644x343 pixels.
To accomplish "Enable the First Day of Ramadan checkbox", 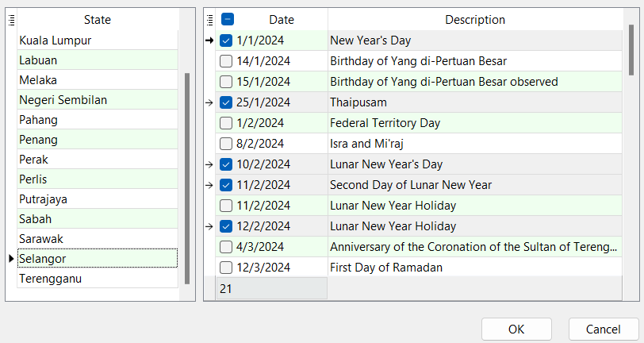I will (226, 268).
